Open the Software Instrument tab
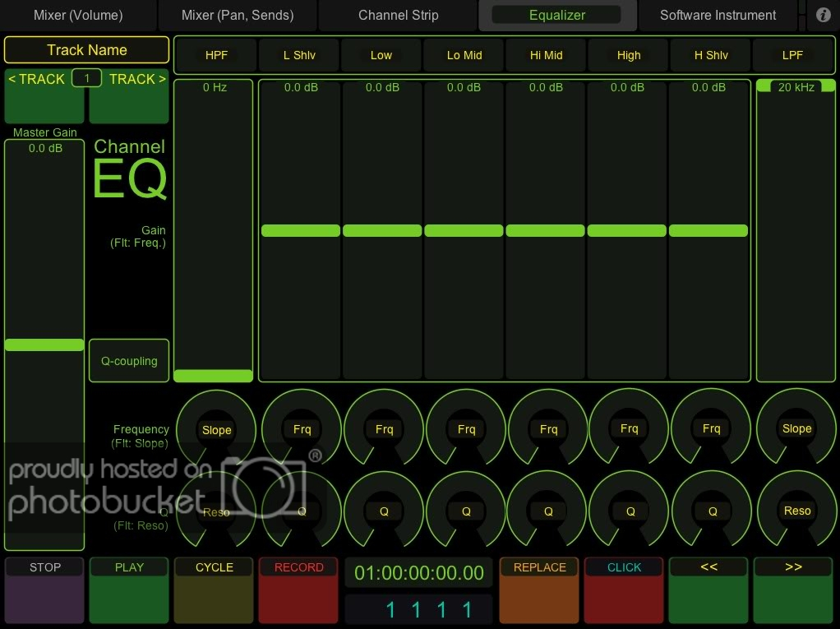 (718, 15)
